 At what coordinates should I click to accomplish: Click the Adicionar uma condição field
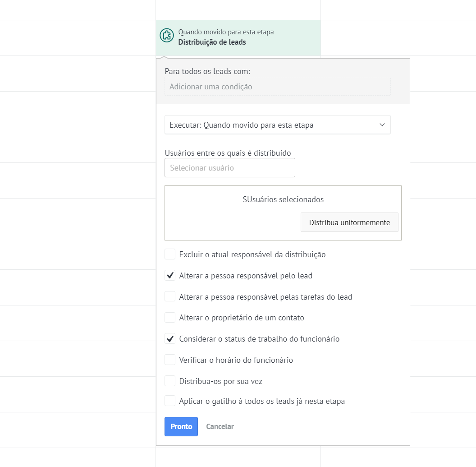[277, 86]
